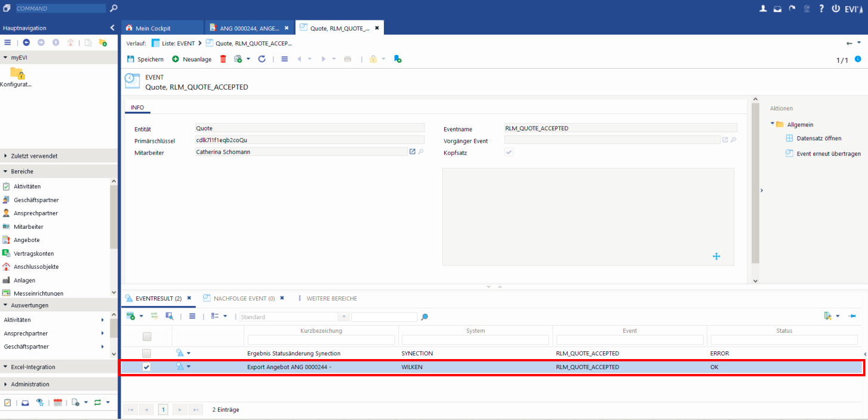Screen dimensions: 868x420
Task: Expand the Administration section
Action: [30, 384]
